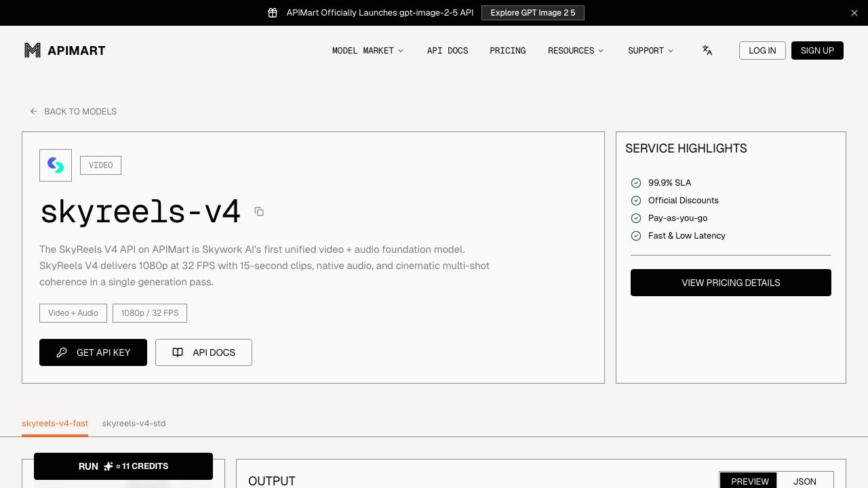Click the VIDEO category tag

[x=100, y=165]
